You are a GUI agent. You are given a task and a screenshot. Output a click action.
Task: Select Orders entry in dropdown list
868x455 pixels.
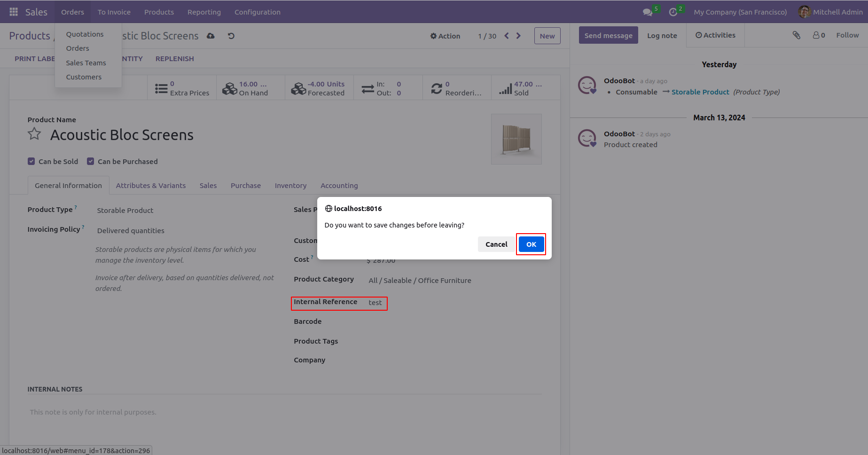(78, 48)
